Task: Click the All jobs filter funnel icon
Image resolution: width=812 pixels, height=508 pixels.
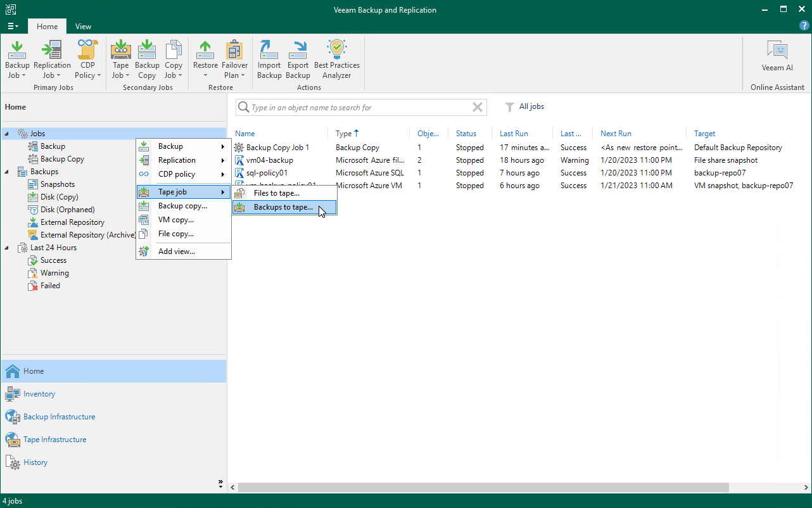Action: 510,107
